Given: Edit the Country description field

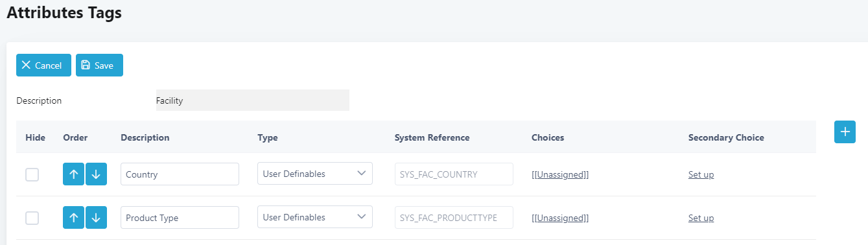Looking at the screenshot, I should point(180,174).
